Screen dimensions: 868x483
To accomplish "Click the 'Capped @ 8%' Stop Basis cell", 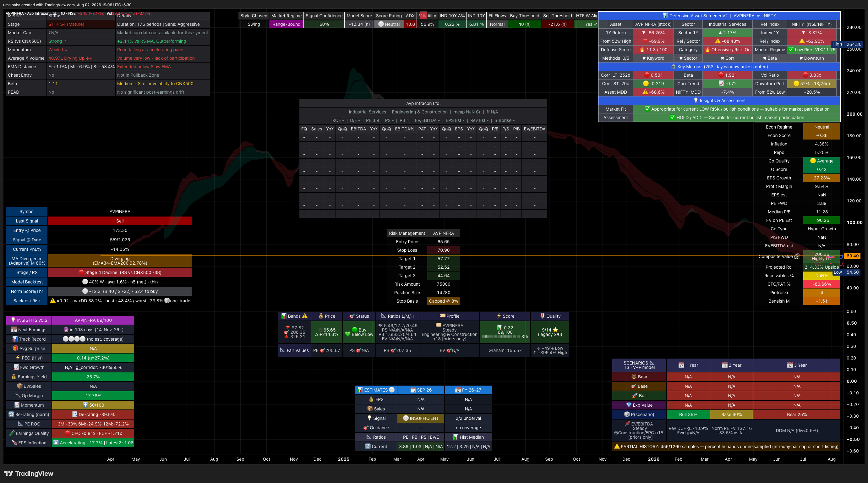I will click(444, 301).
